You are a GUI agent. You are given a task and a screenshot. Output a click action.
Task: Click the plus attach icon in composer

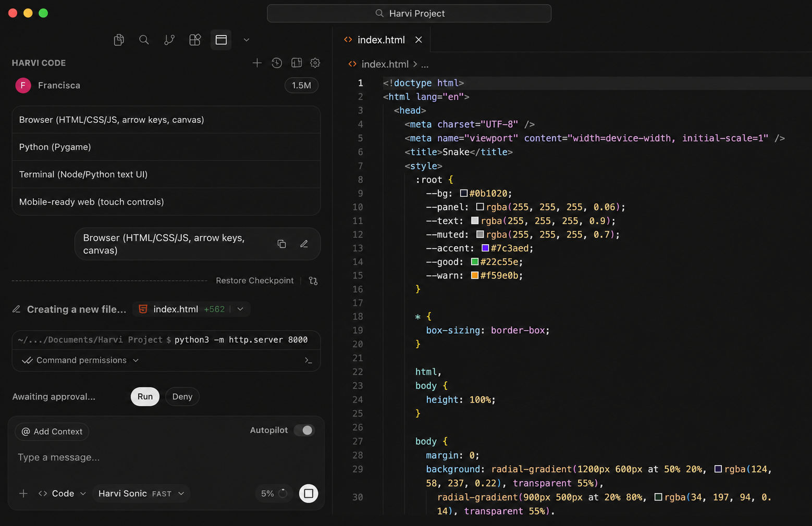pyautogui.click(x=23, y=493)
